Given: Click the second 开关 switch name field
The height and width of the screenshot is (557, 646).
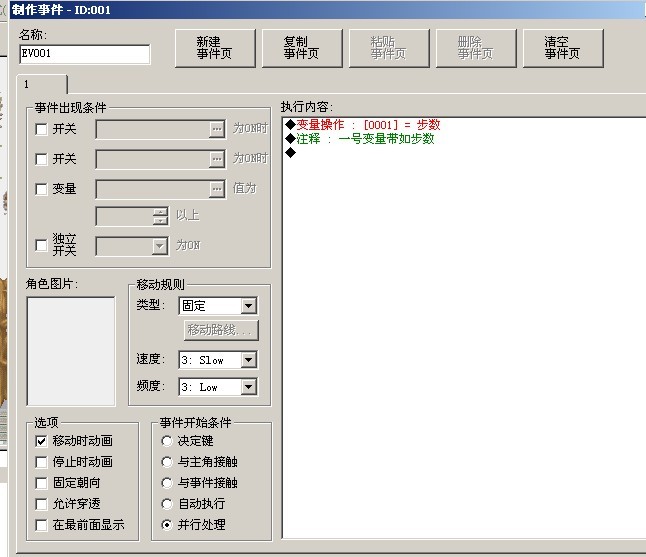Looking at the screenshot, I should click(x=152, y=159).
